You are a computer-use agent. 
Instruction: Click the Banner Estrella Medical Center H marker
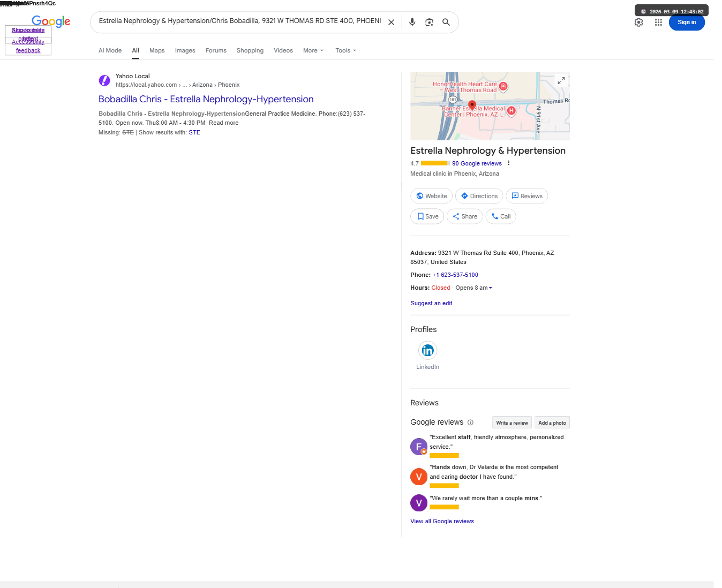512,111
